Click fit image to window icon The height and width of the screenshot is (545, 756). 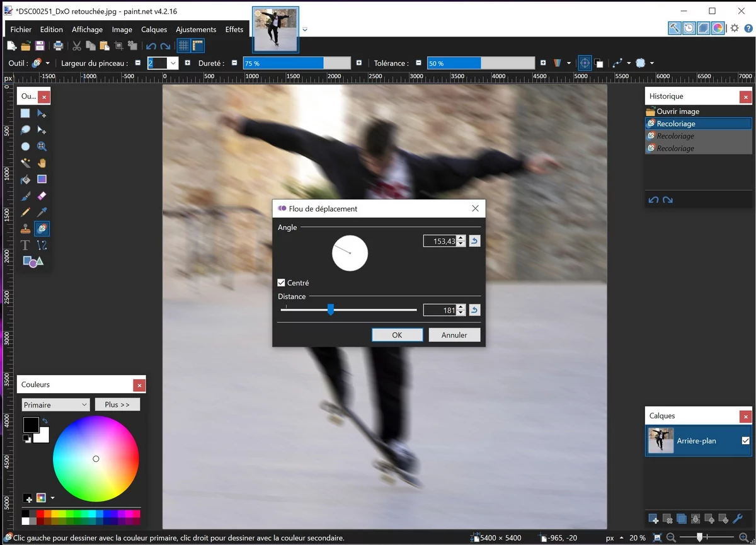pyautogui.click(x=658, y=538)
